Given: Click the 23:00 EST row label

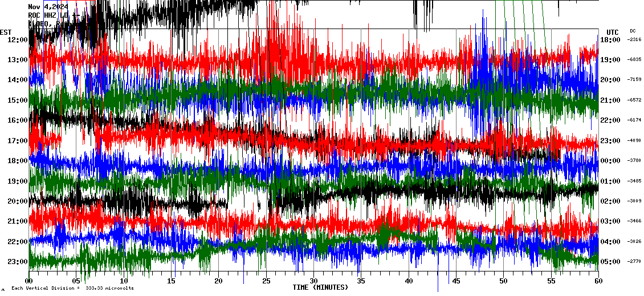Looking at the screenshot, I should 17,262.
